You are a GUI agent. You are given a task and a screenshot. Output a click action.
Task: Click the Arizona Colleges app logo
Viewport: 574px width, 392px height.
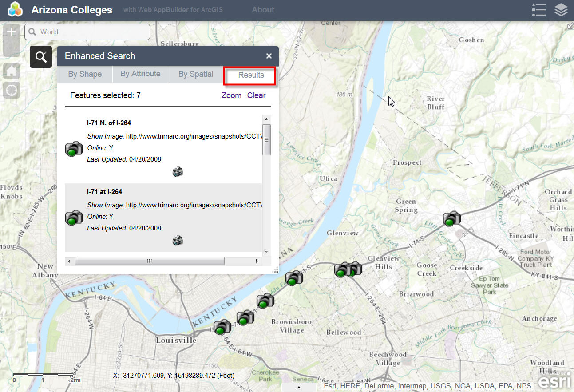tap(15, 9)
